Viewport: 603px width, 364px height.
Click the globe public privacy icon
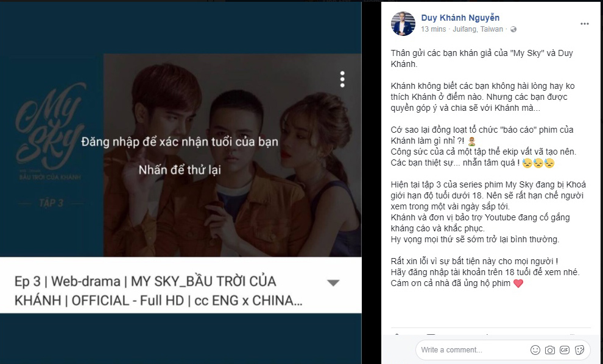pyautogui.click(x=513, y=29)
